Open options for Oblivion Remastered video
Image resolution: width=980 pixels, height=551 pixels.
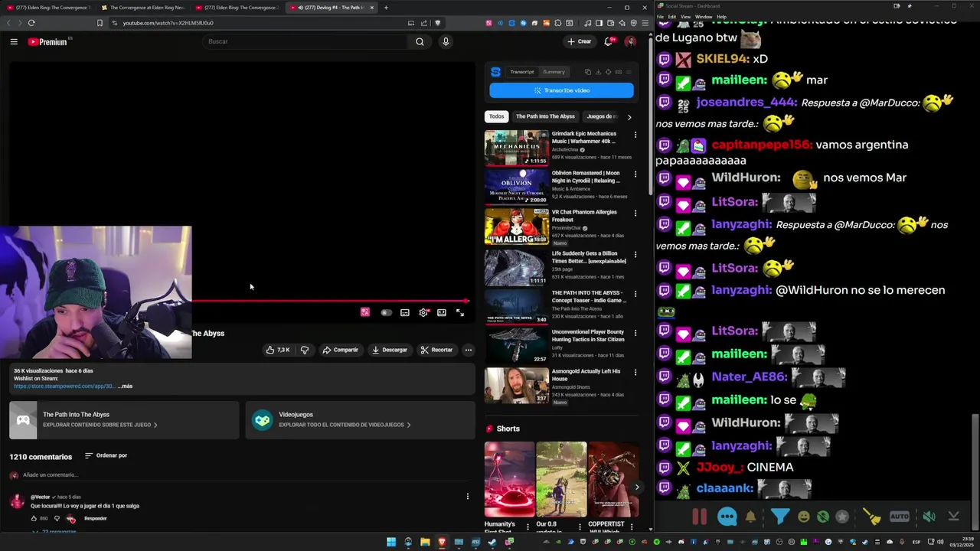(x=635, y=174)
